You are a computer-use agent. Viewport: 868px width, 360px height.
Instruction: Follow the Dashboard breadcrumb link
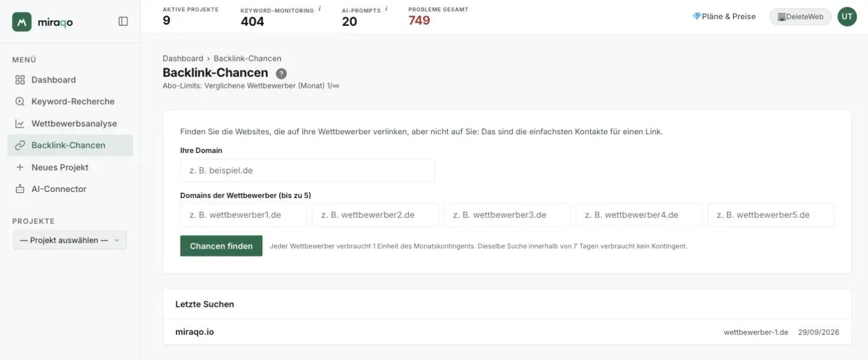tap(183, 58)
